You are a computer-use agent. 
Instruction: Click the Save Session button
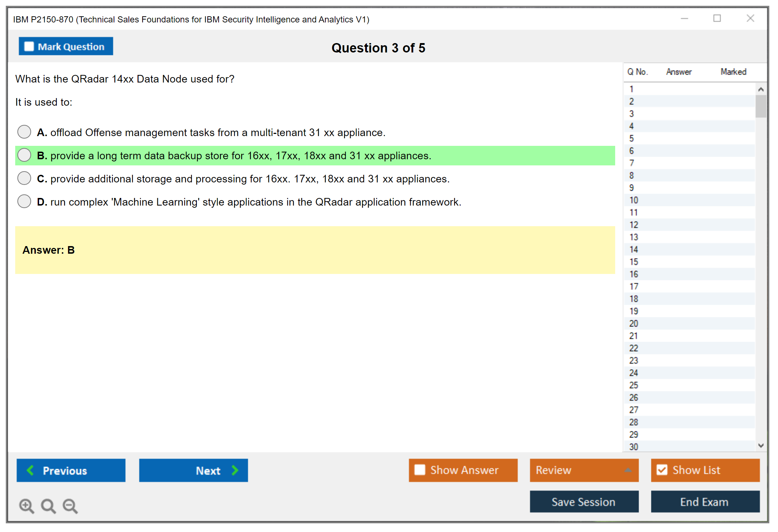coord(584,502)
